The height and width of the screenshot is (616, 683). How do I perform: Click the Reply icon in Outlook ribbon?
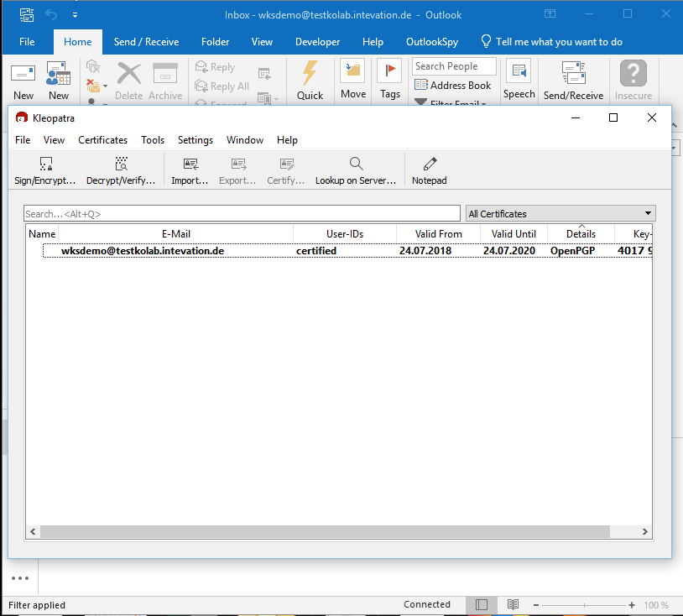201,66
